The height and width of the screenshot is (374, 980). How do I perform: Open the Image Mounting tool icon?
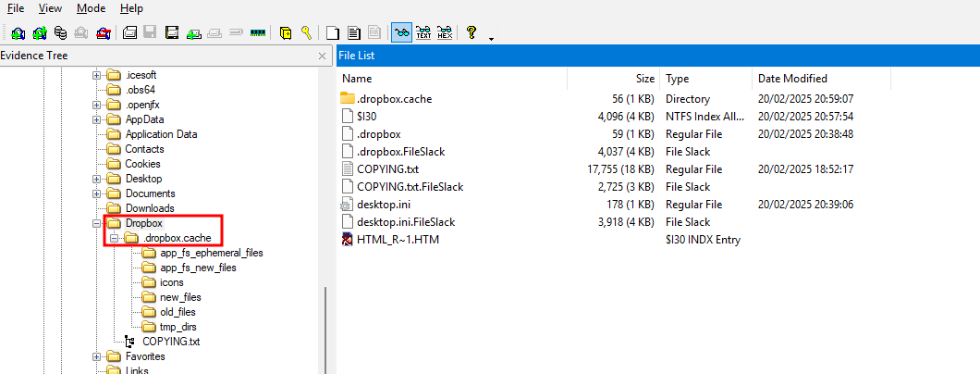click(x=61, y=32)
